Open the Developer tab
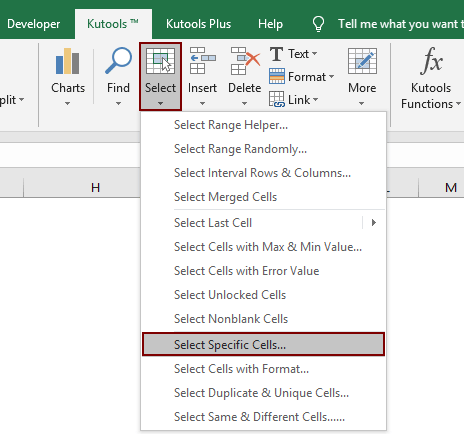 tap(33, 24)
